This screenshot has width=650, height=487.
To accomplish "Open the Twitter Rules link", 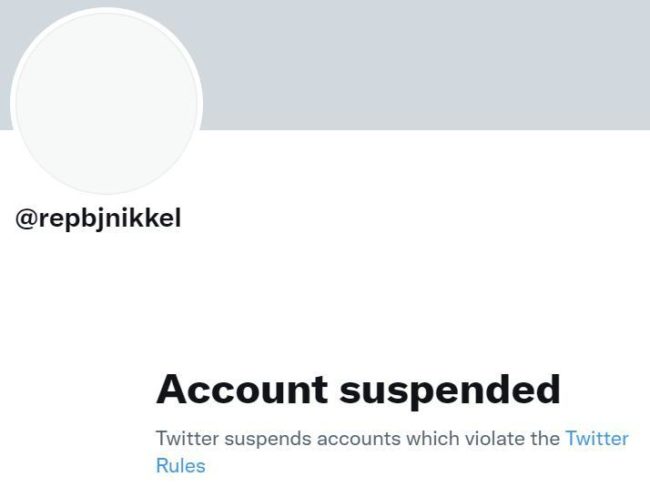I will click(x=597, y=439).
